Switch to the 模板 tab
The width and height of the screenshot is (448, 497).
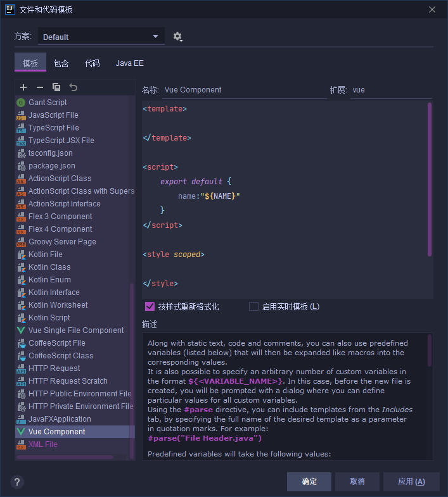(x=30, y=63)
